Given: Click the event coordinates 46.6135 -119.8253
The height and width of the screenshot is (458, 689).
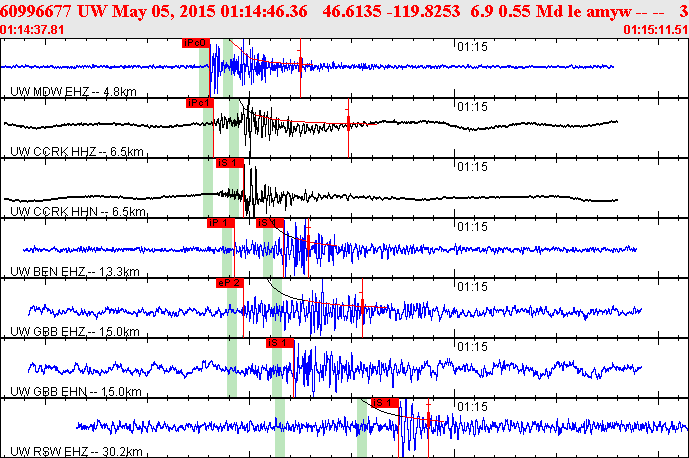Looking at the screenshot, I should pyautogui.click(x=391, y=11).
